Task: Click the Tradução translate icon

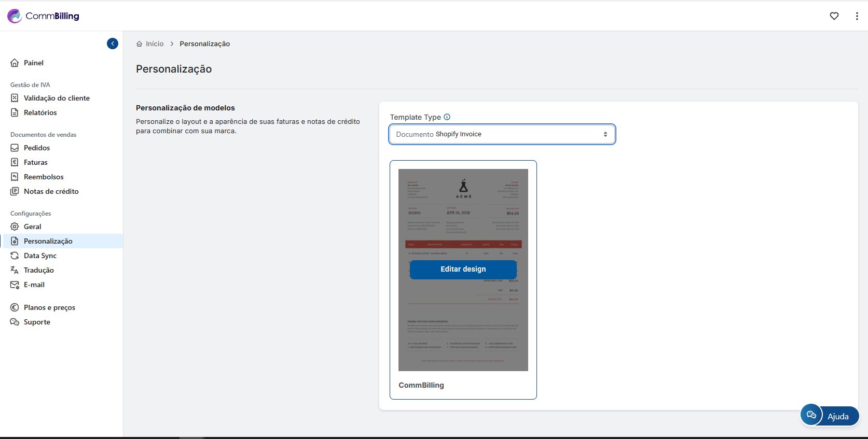Action: click(x=15, y=270)
